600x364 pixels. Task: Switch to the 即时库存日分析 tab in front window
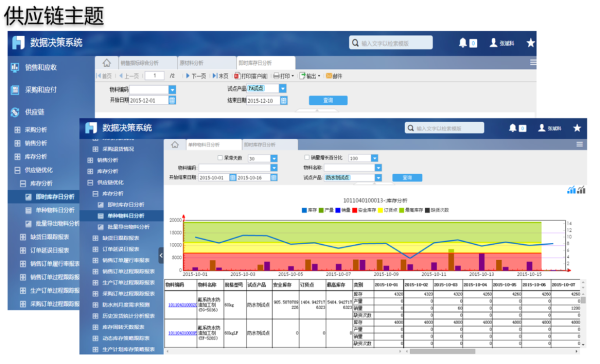click(x=270, y=145)
